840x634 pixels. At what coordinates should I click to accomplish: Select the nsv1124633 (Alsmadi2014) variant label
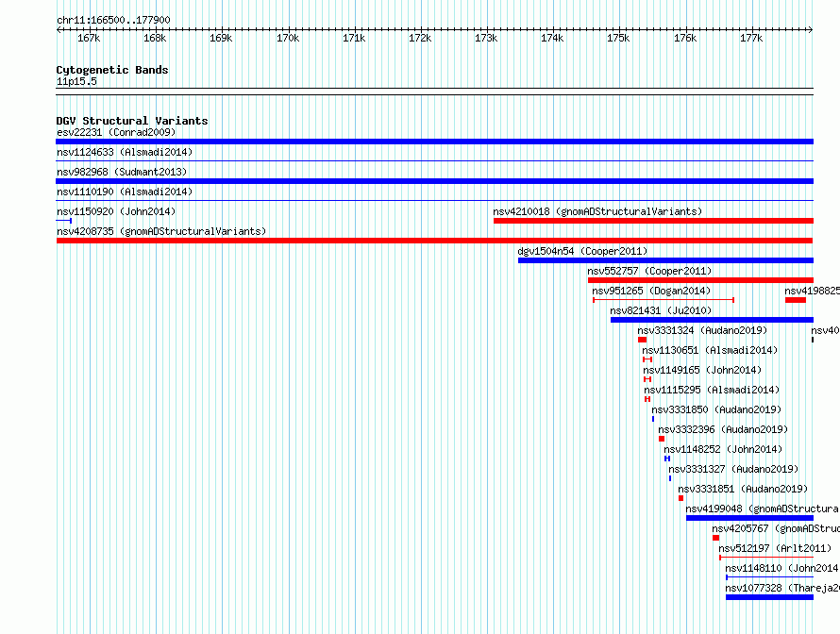125,152
